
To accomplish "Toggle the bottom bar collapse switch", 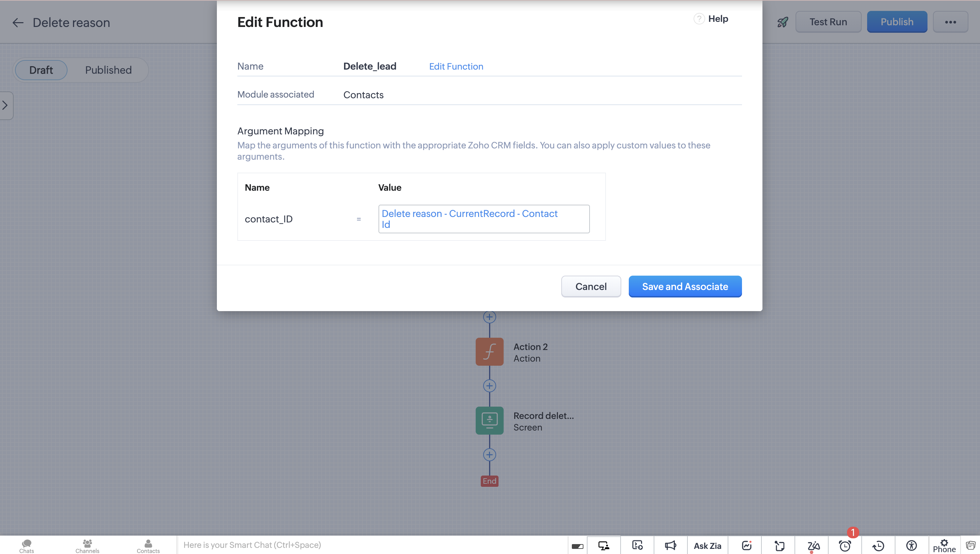I will click(577, 546).
